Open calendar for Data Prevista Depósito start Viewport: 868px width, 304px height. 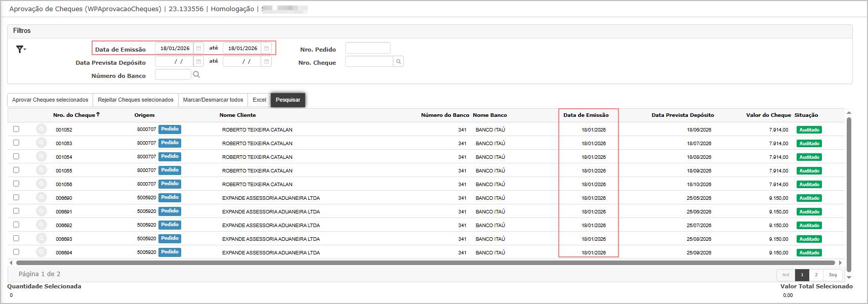point(199,62)
